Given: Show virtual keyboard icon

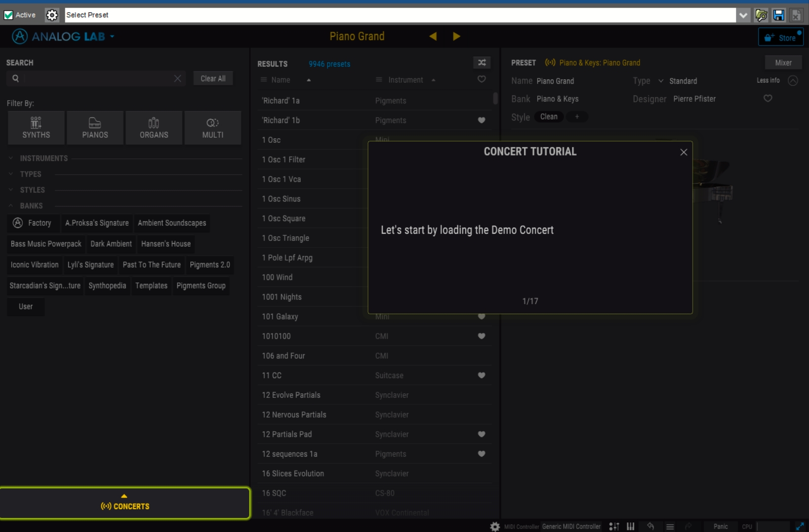Looking at the screenshot, I should (x=631, y=526).
